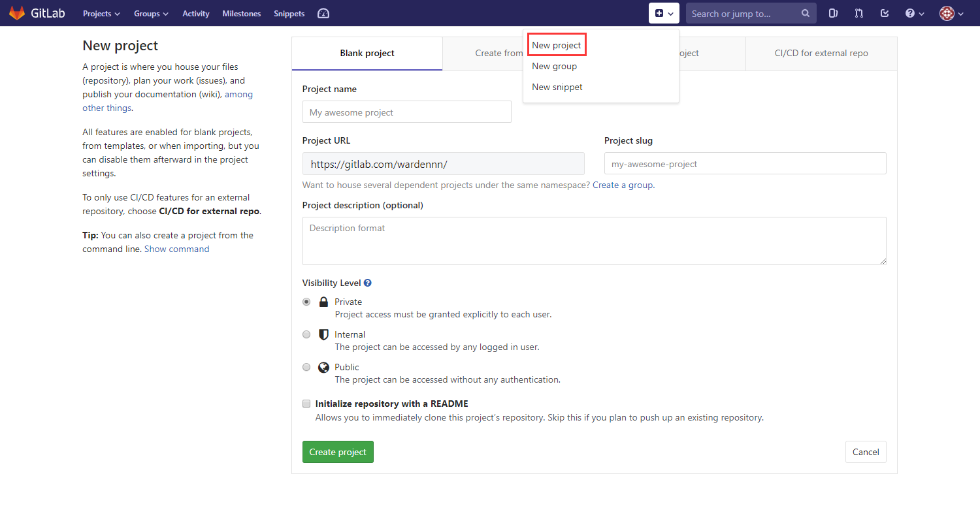
Task: Open the To-Do list checkmark icon
Action: coord(885,13)
